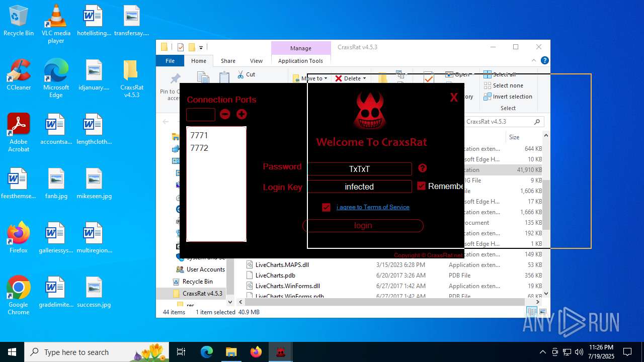Launch Firefox desktop shortcut
The image size is (644, 362).
click(19, 238)
